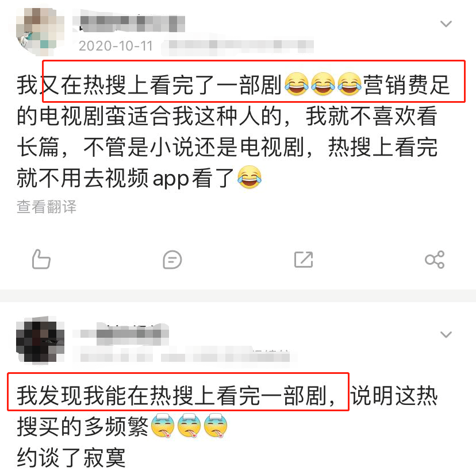Tap the blurred source text beside the date
The image size is (476, 475).
click(237, 47)
